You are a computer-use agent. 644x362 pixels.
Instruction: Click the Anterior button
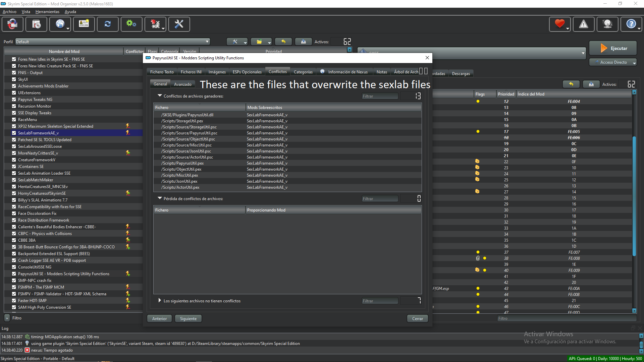[159, 318]
